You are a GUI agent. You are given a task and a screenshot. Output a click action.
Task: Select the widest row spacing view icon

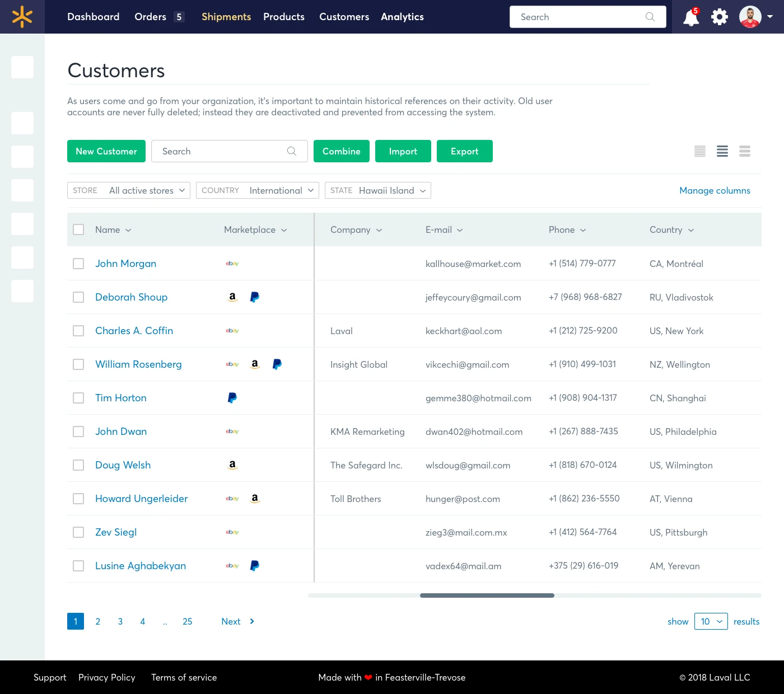(x=745, y=151)
